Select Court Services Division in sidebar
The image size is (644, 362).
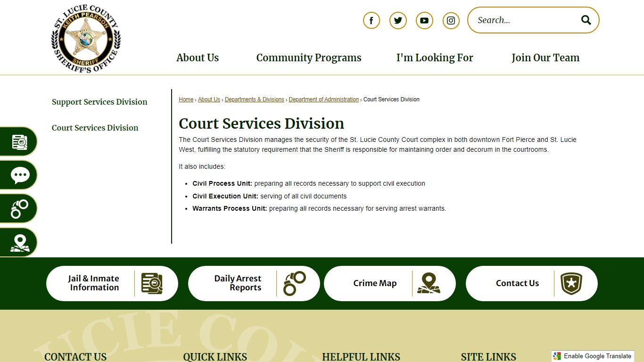(x=95, y=128)
